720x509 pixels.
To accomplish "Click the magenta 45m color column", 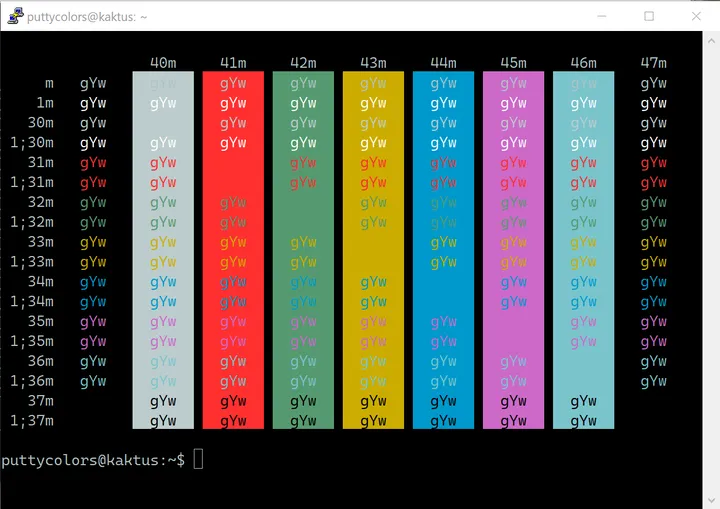I will (x=513, y=250).
